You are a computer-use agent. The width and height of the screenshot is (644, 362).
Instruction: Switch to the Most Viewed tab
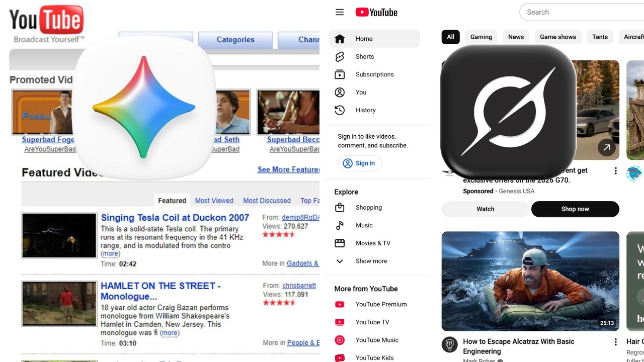click(214, 201)
